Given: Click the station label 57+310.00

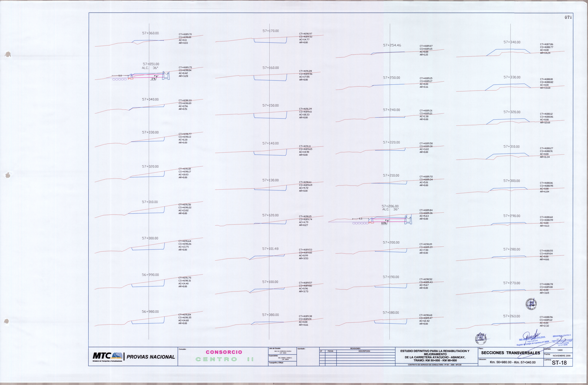Looking at the screenshot, I should coord(511,147).
